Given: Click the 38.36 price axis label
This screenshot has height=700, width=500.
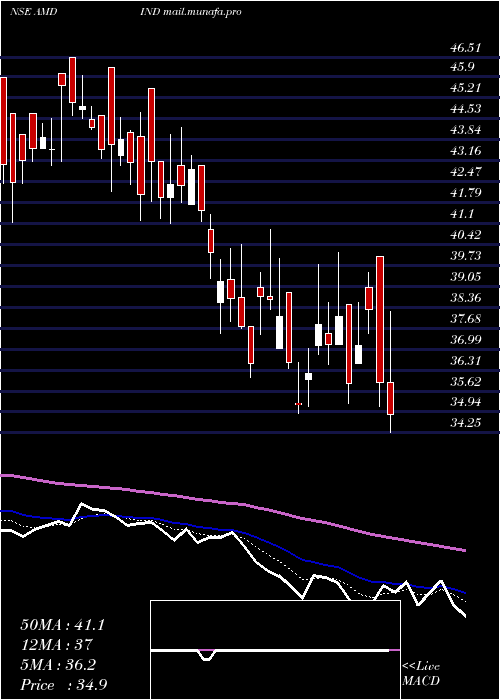Looking at the screenshot, I should (x=465, y=298).
